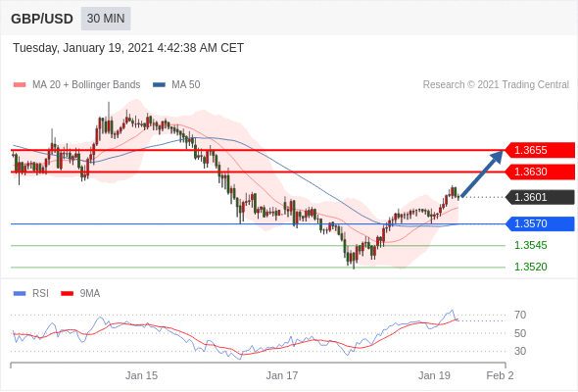This screenshot has width=578, height=392.
Task: Click the 30 MIN timeframe badge
Action: [106, 19]
